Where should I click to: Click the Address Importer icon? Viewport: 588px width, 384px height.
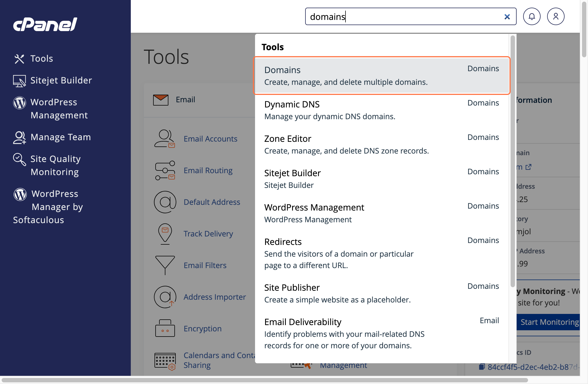(x=165, y=297)
